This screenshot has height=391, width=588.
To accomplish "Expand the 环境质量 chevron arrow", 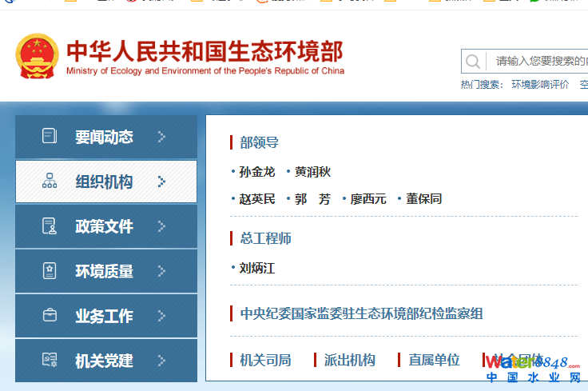I will (162, 271).
